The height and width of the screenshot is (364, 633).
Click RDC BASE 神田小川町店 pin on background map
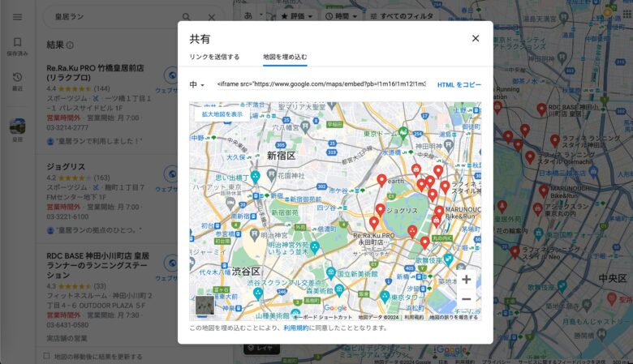tap(541, 109)
